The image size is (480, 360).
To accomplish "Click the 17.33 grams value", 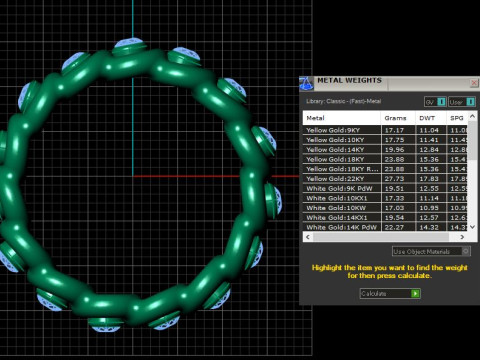I will [394, 198].
